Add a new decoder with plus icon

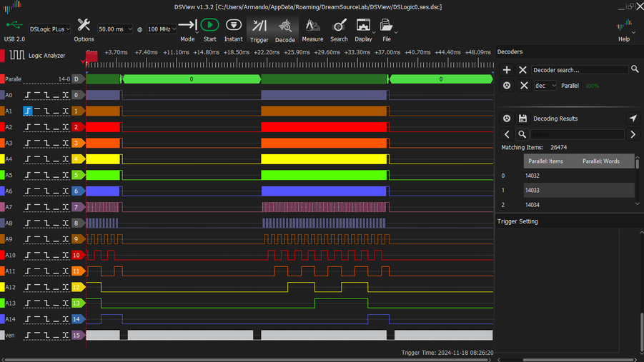pos(507,69)
